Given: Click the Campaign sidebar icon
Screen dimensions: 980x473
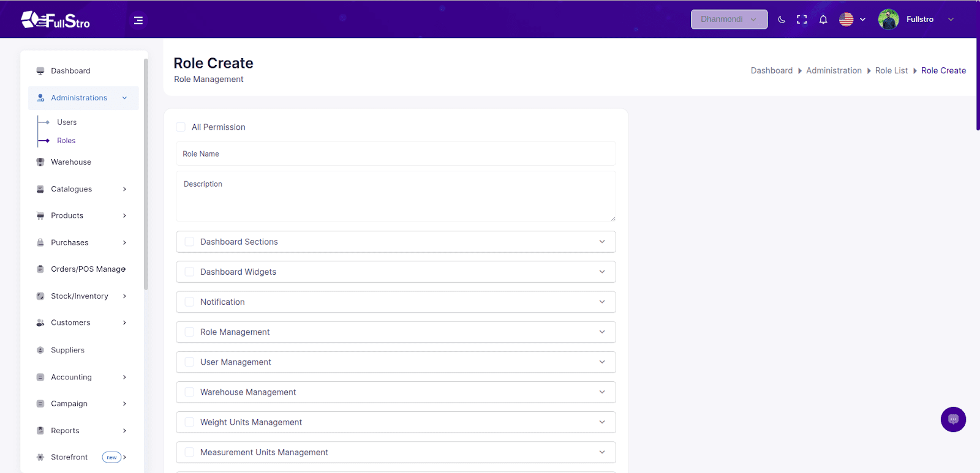Looking at the screenshot, I should pyautogui.click(x=40, y=404).
